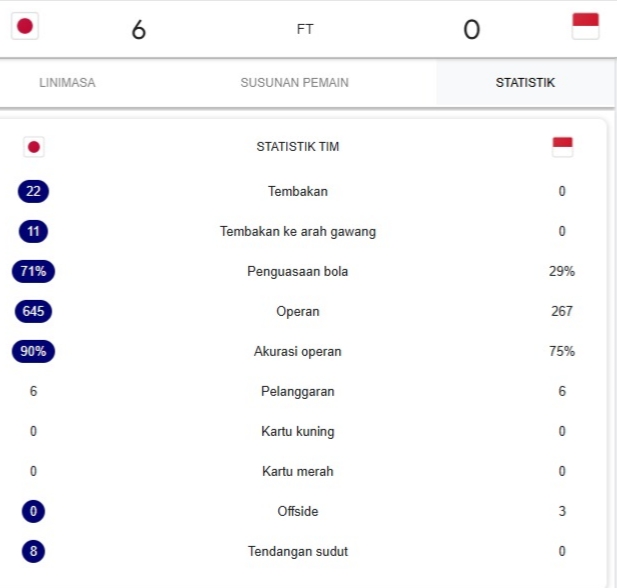Click Japan flag icon in score header
The image size is (617, 588).
tap(25, 26)
